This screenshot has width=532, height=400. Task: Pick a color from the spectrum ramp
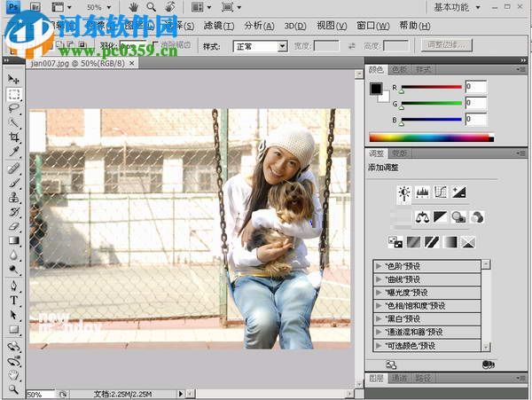coord(431,137)
